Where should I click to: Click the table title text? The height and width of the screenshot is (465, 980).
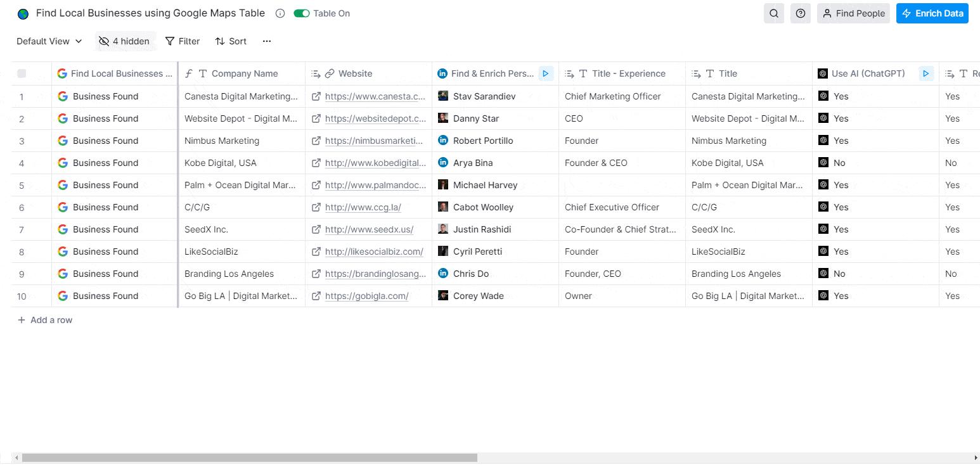[150, 13]
